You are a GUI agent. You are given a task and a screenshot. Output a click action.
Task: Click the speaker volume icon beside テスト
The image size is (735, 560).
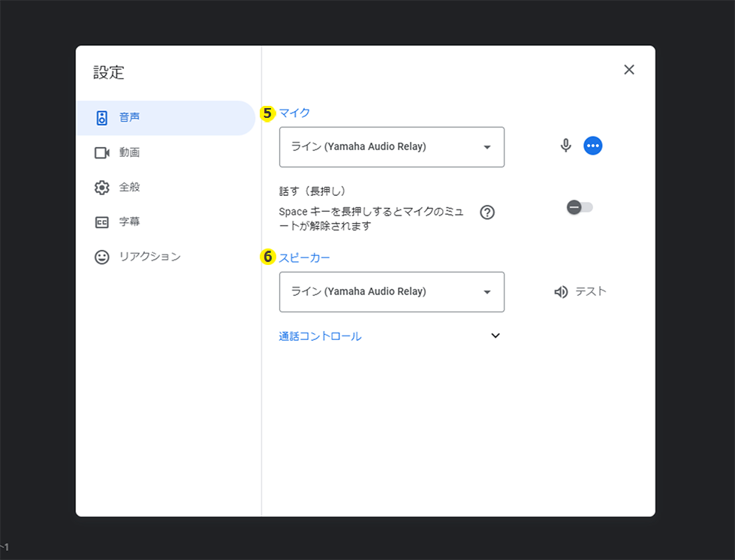click(x=561, y=292)
